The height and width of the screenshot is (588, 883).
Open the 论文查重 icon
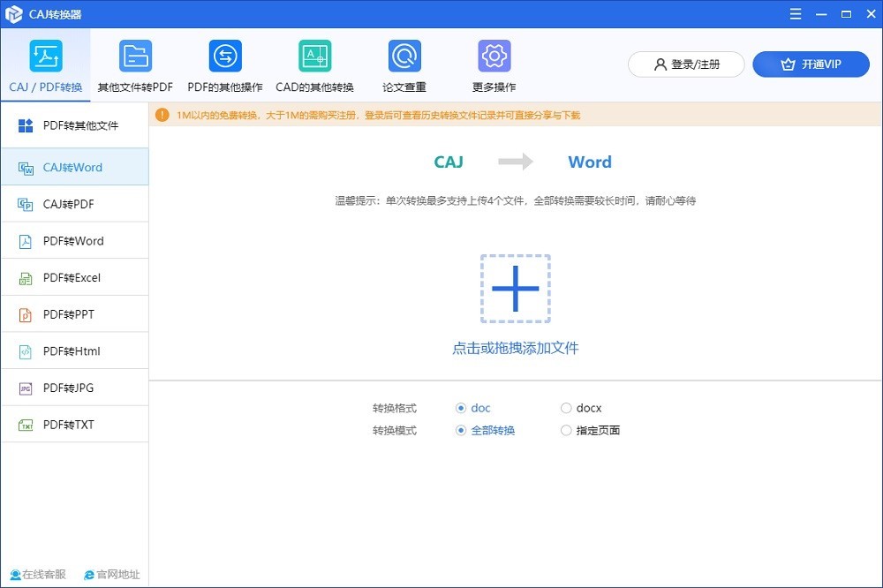click(x=404, y=56)
